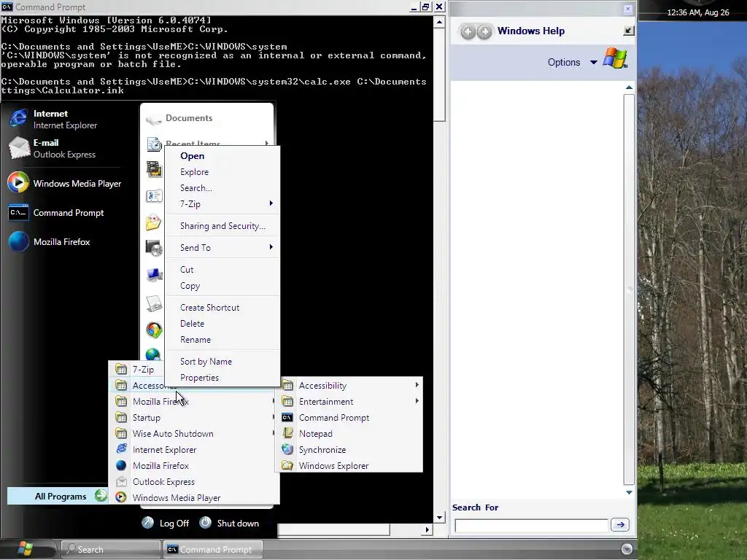Expand the 7-Zip context submenu arrow

271,203
